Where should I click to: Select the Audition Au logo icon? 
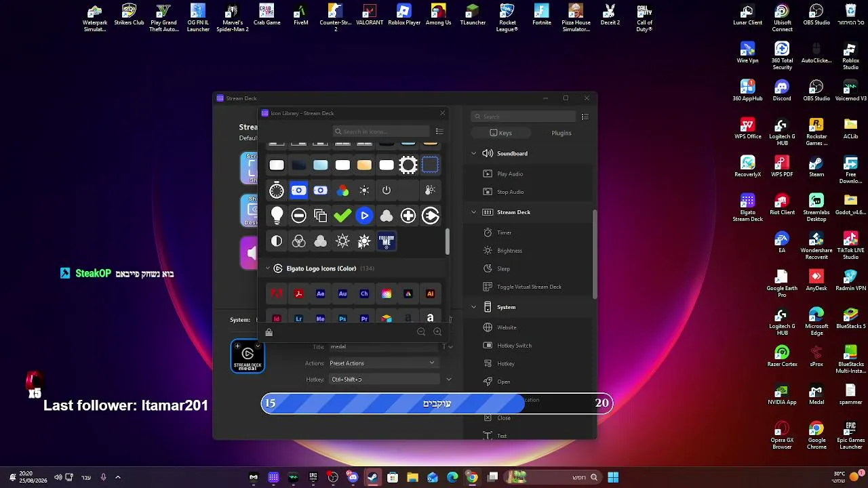click(x=342, y=293)
